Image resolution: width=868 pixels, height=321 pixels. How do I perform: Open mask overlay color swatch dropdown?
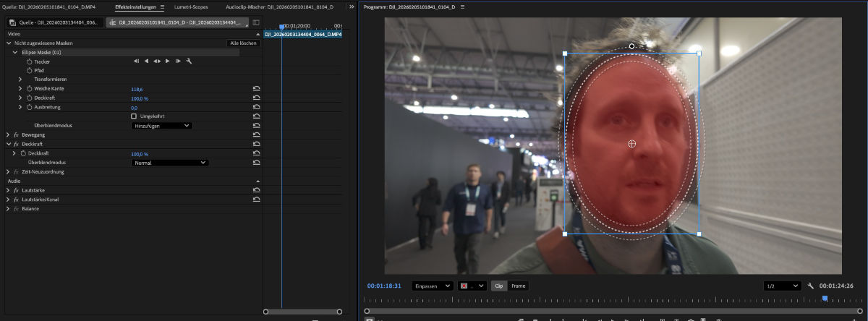472,286
